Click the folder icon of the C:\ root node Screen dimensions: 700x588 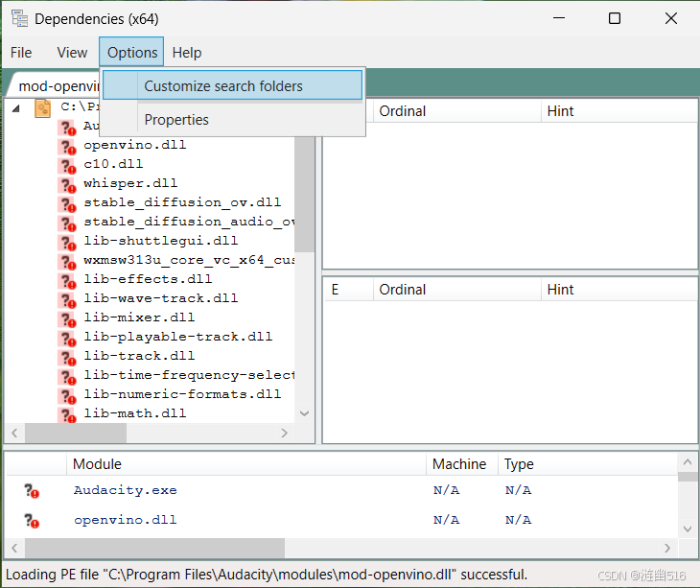click(42, 108)
